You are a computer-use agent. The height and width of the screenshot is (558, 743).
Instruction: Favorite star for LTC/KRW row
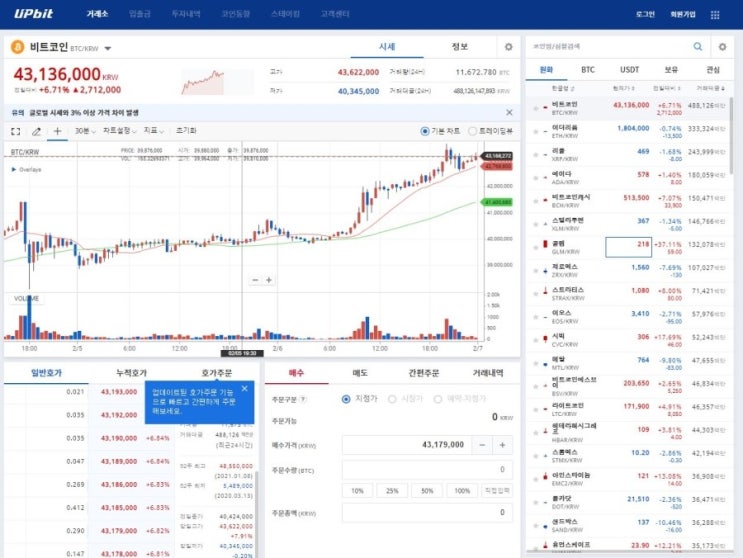[536, 410]
